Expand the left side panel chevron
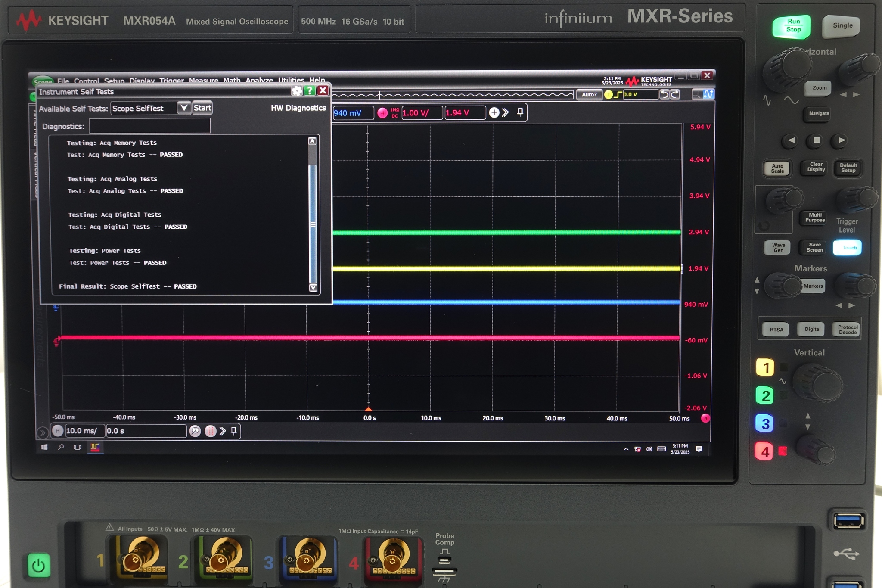882x588 pixels. tap(42, 432)
